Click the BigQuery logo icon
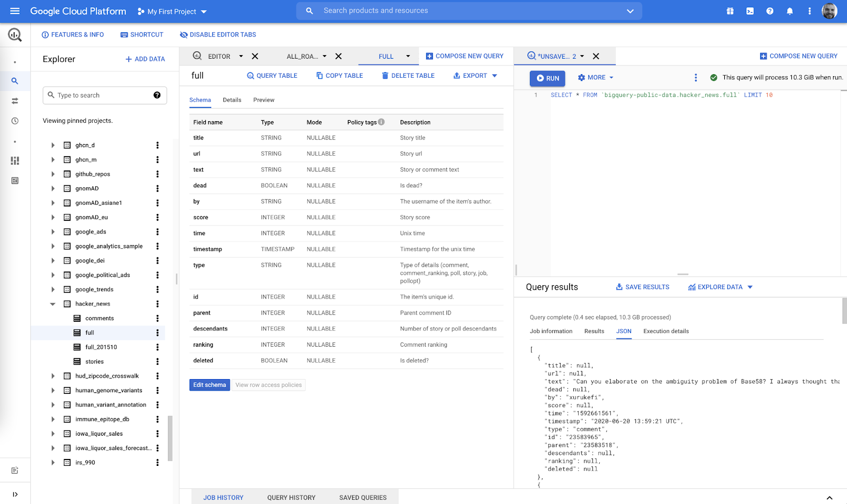This screenshot has height=504, width=847. coord(15,35)
